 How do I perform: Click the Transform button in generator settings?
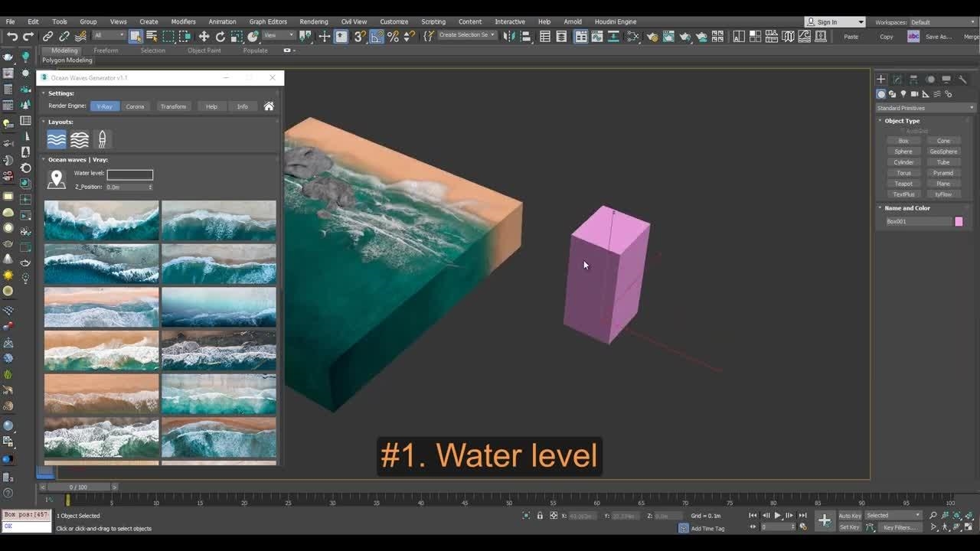tap(173, 106)
